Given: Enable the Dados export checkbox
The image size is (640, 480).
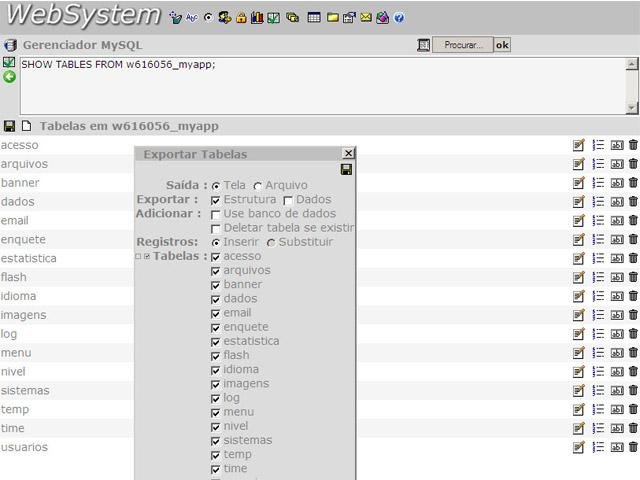Looking at the screenshot, I should (x=288, y=200).
